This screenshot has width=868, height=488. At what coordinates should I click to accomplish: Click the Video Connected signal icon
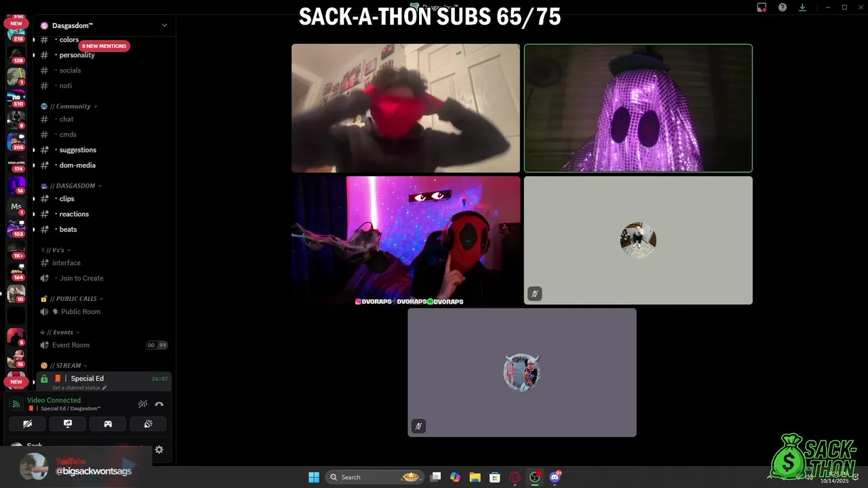[x=16, y=404]
